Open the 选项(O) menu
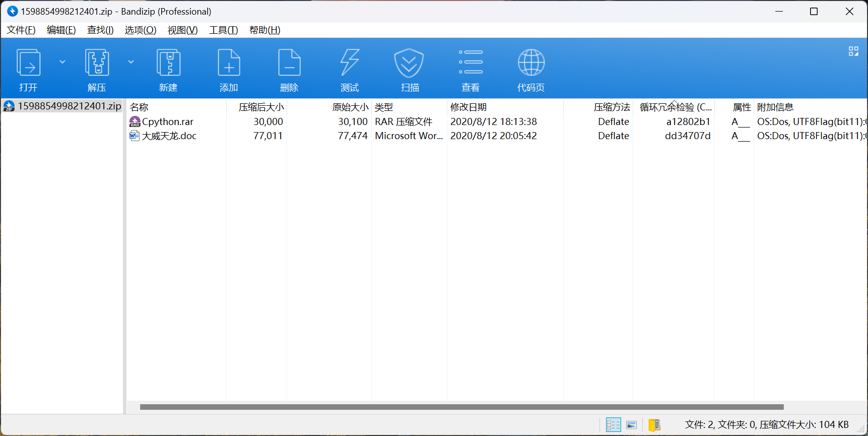Viewport: 868px width, 436px height. coord(141,30)
